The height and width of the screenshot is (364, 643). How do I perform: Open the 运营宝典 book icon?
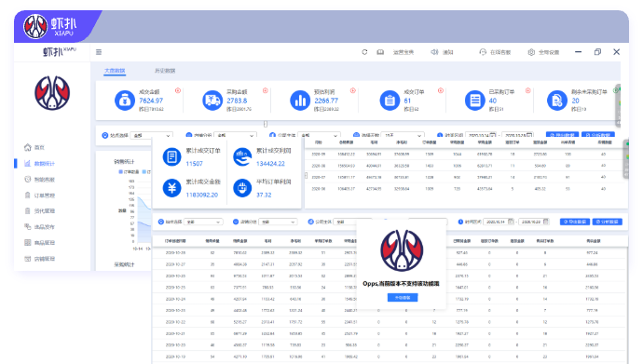380,52
